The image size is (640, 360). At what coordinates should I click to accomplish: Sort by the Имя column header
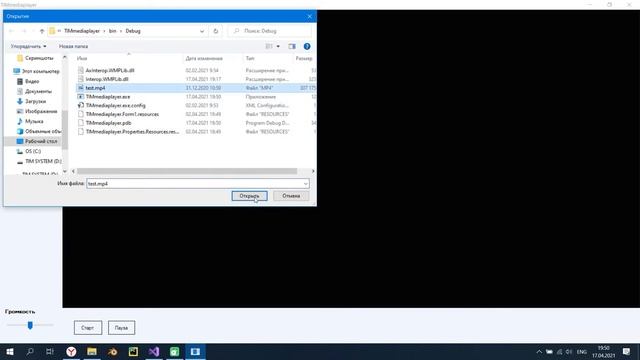tap(82, 58)
